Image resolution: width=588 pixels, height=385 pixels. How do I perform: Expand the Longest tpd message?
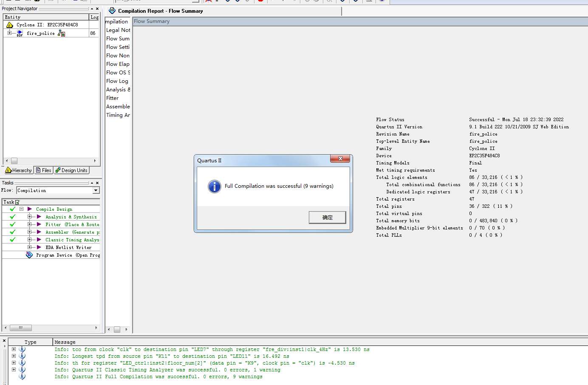[14, 356]
